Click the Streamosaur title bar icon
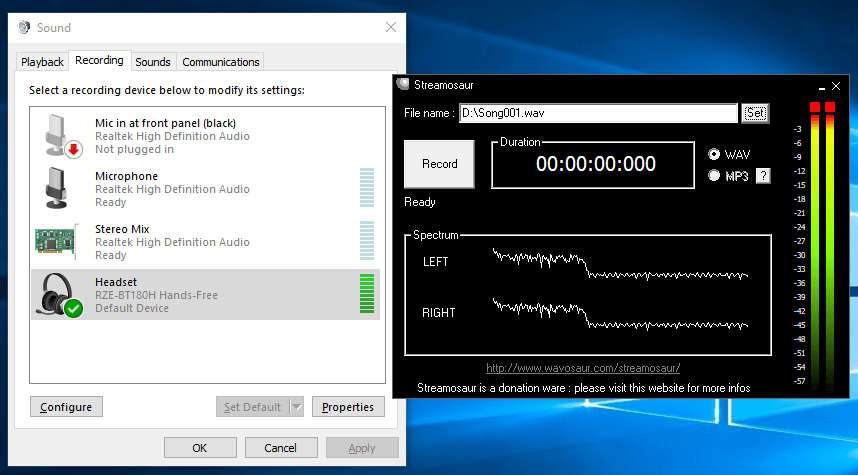The height and width of the screenshot is (475, 858). click(x=403, y=85)
